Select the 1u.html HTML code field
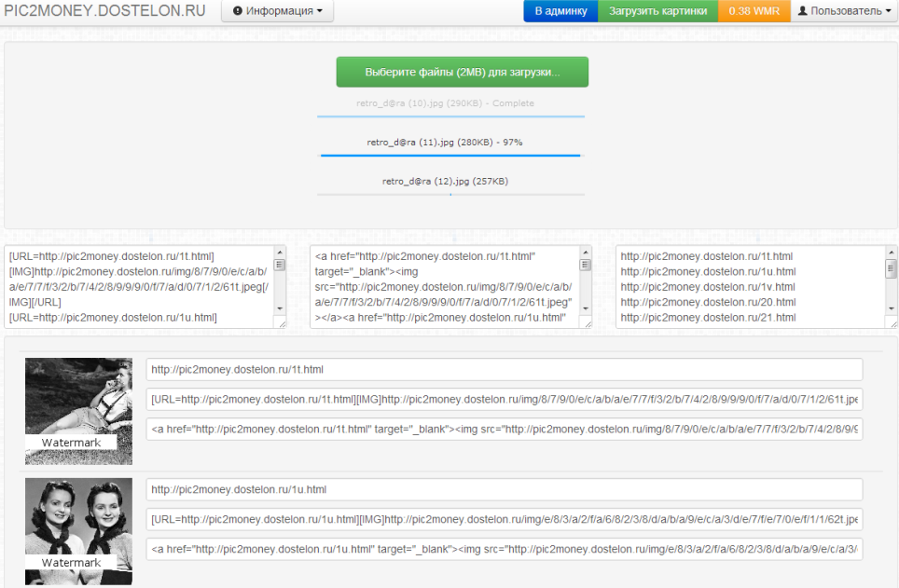 pos(504,549)
